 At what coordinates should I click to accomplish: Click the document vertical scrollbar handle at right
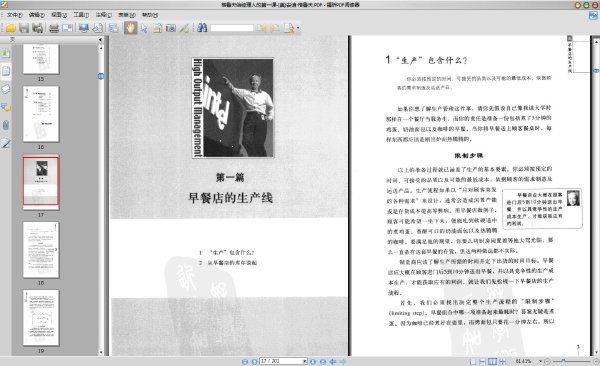pos(596,71)
